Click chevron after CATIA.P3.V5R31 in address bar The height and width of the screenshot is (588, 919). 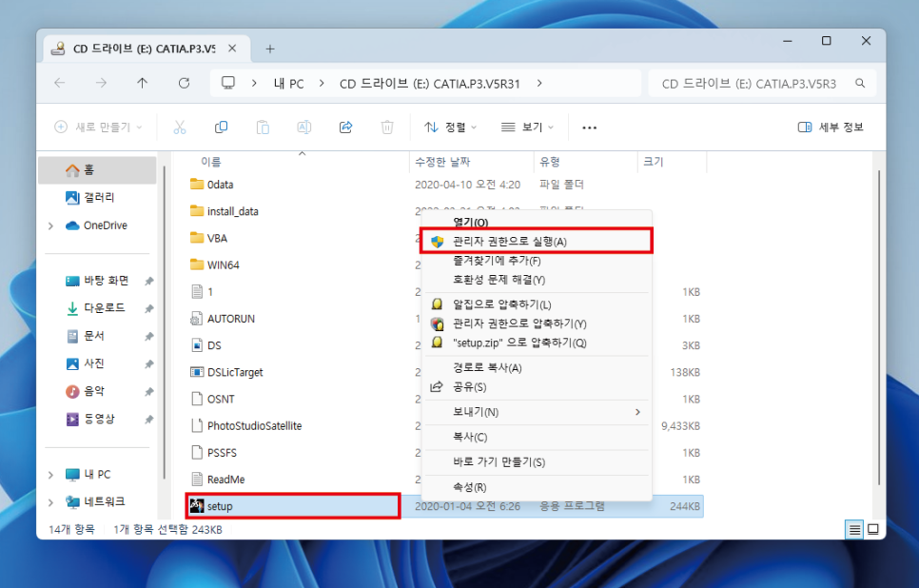[x=539, y=83]
